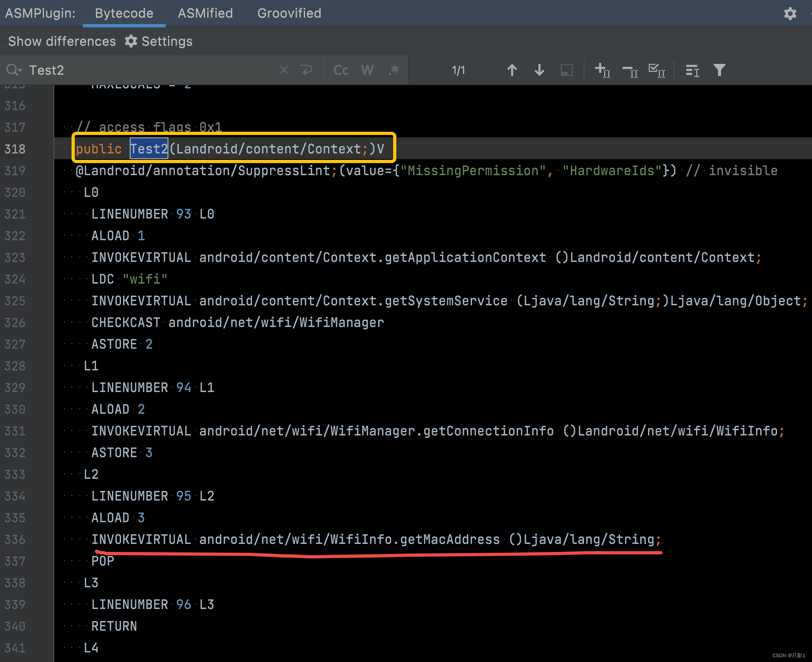The height and width of the screenshot is (662, 812).
Task: Click "HardwareIds" string
Action: coord(612,170)
